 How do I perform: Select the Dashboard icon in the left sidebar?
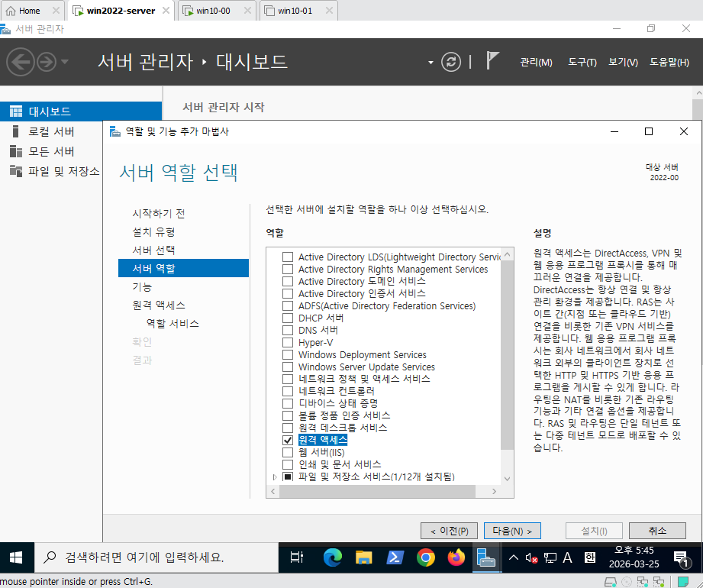coord(16,111)
